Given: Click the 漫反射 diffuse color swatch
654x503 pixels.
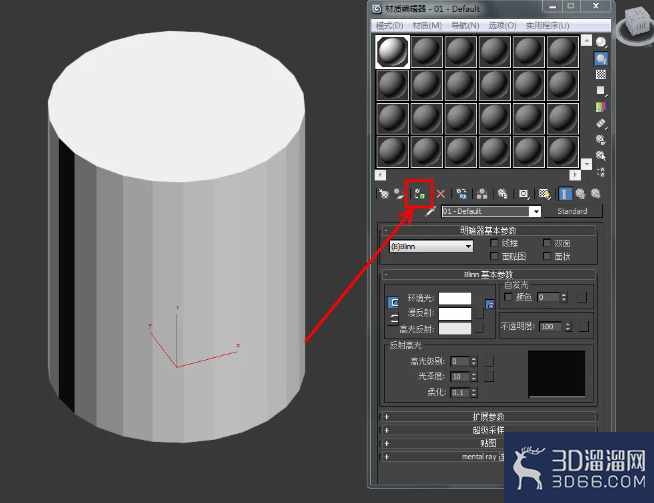Looking at the screenshot, I should point(455,313).
